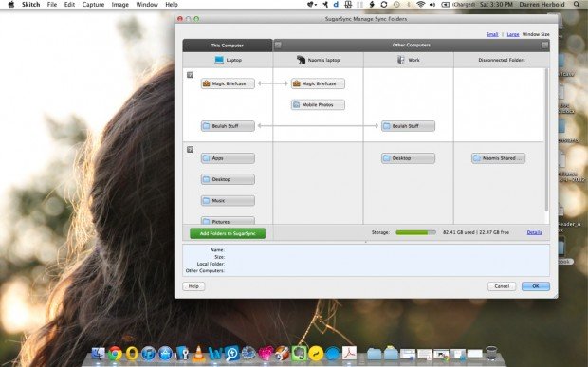The image size is (588, 367).
Task: Click Darren Herbold user name in menu bar
Action: pos(542,5)
